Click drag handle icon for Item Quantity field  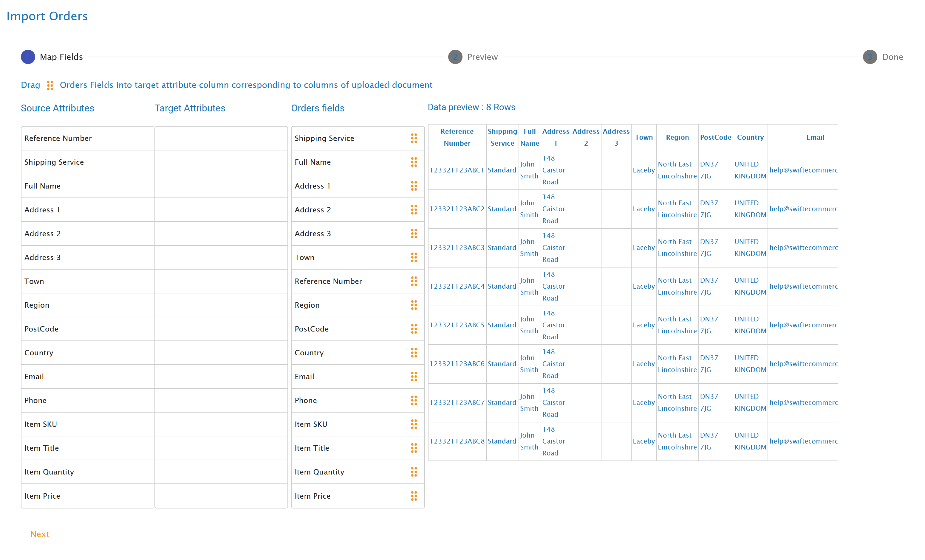tap(414, 472)
